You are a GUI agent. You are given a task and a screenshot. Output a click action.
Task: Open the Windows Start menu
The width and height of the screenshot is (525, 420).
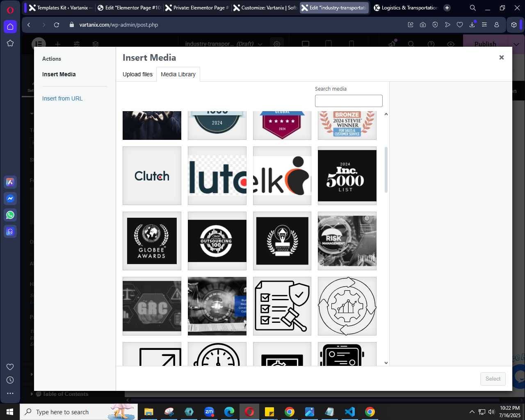pyautogui.click(x=10, y=412)
